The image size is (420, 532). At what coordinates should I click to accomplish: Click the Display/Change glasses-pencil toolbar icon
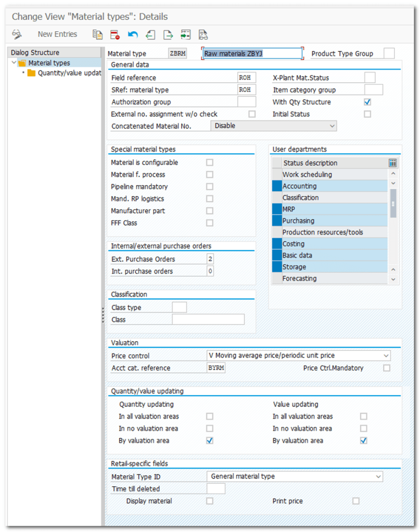(x=17, y=34)
